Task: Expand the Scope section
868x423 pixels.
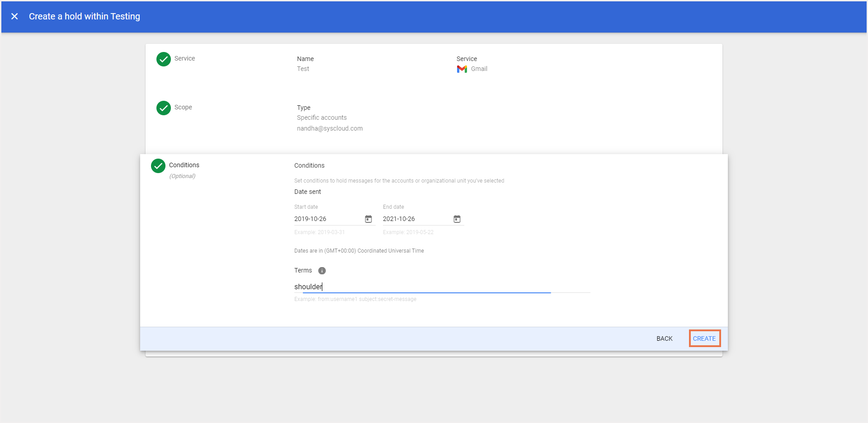Action: tap(183, 107)
